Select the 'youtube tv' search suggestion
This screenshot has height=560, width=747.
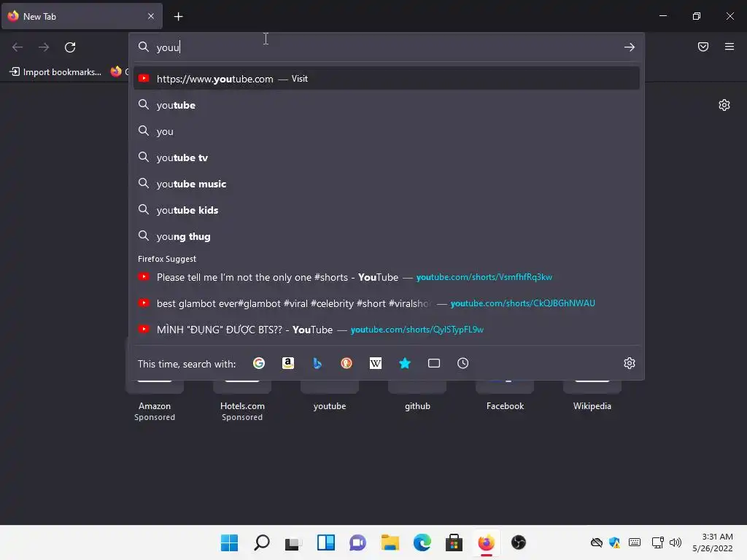pyautogui.click(x=387, y=157)
